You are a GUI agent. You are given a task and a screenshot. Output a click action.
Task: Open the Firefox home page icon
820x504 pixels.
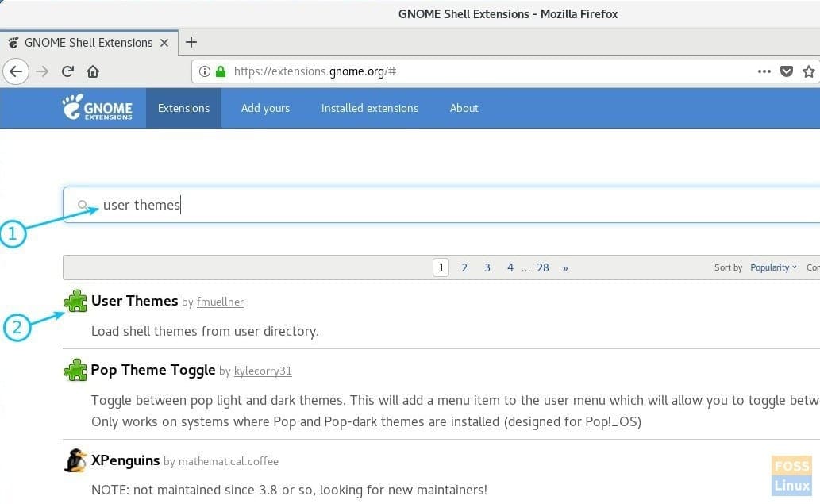pos(93,71)
